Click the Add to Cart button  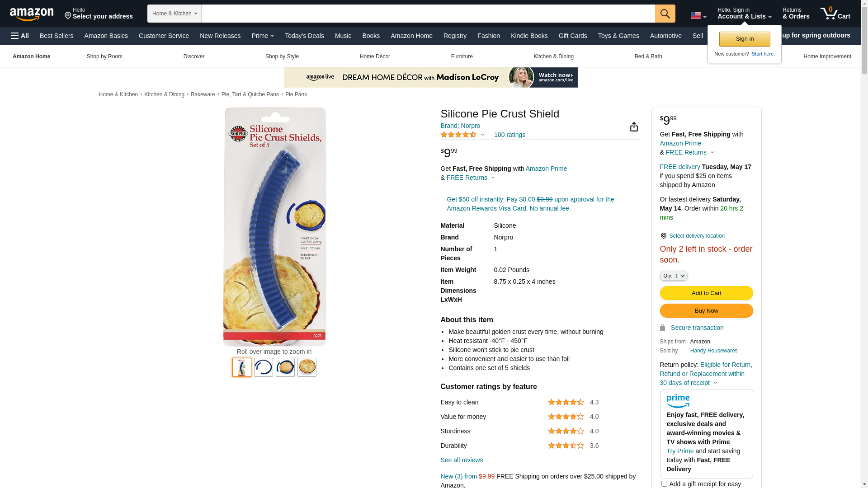coord(706,293)
